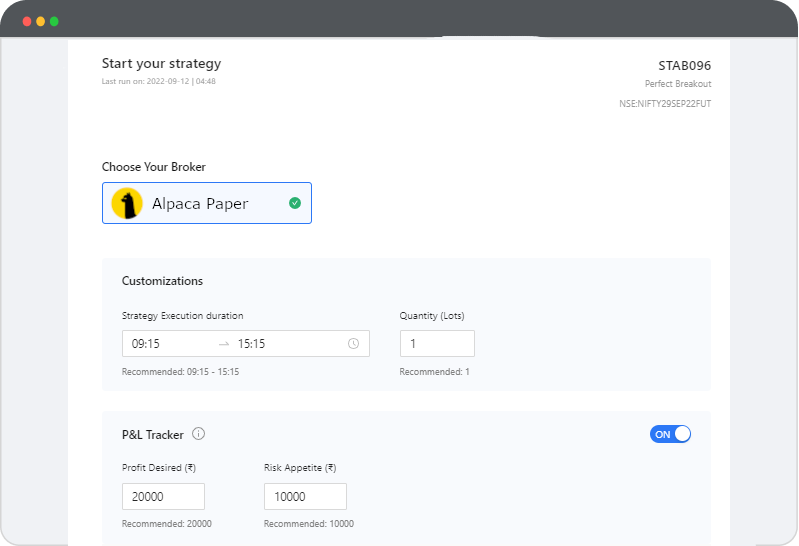799x546 pixels.
Task: Click the red close window button
Action: point(27,21)
